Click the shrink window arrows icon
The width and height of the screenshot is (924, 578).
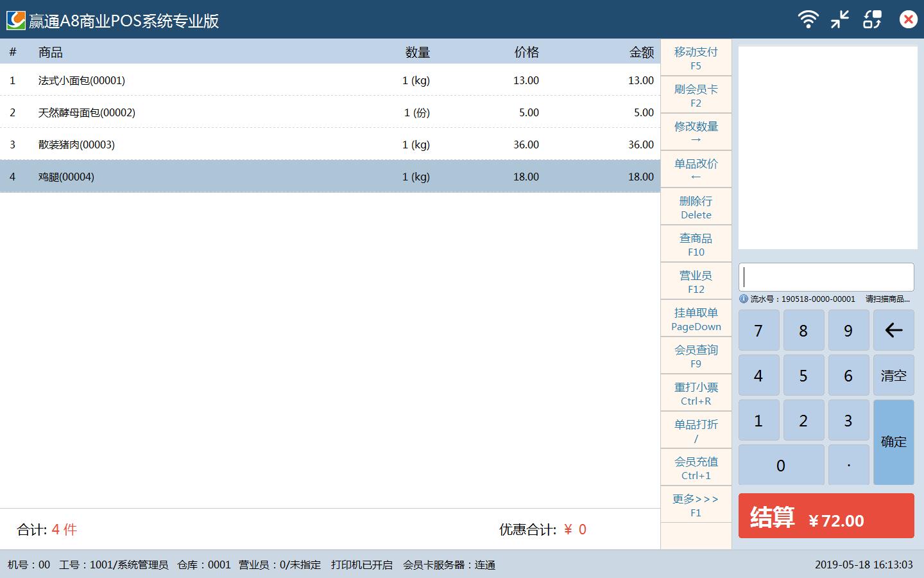(x=840, y=19)
